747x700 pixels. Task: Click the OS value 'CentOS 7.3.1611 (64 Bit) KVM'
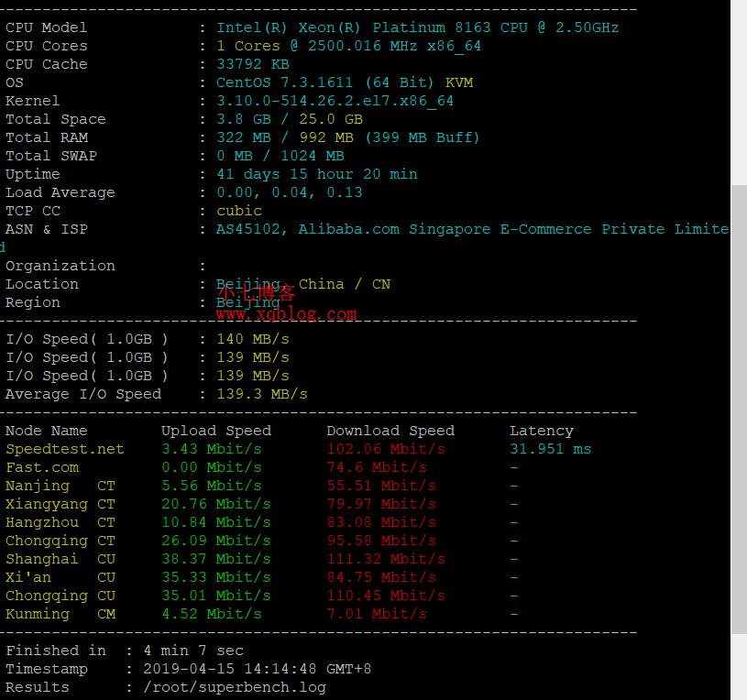pos(345,82)
